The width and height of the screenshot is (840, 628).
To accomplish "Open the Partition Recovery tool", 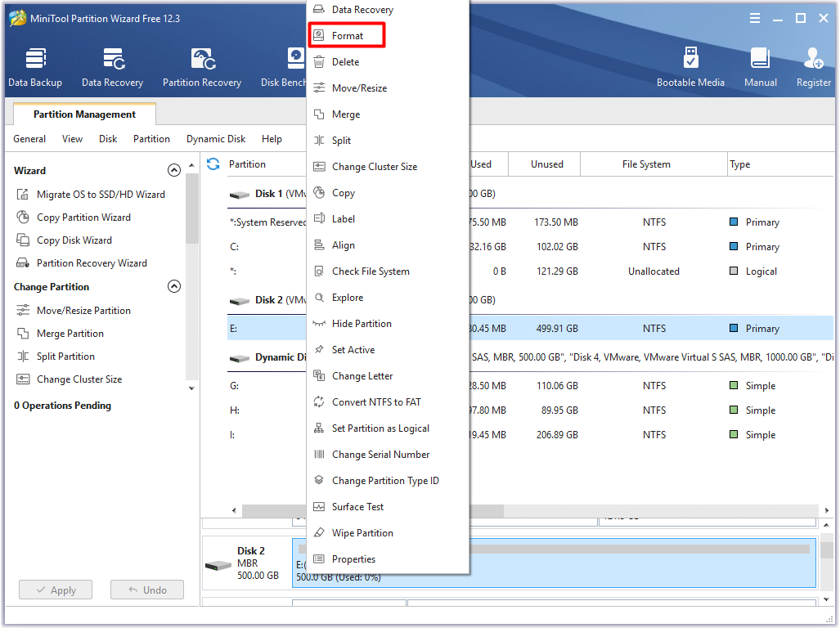I will pos(201,65).
